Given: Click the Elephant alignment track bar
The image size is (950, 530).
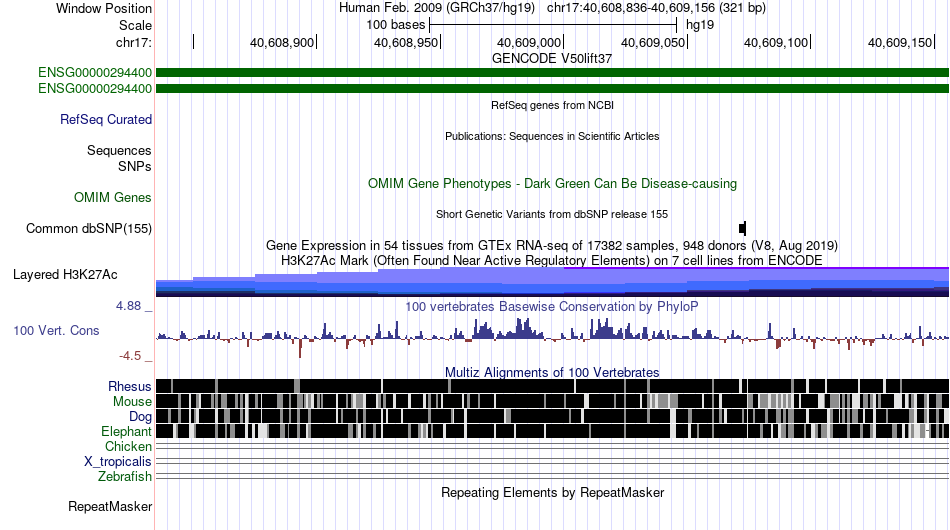Looking at the screenshot, I should pos(553,431).
